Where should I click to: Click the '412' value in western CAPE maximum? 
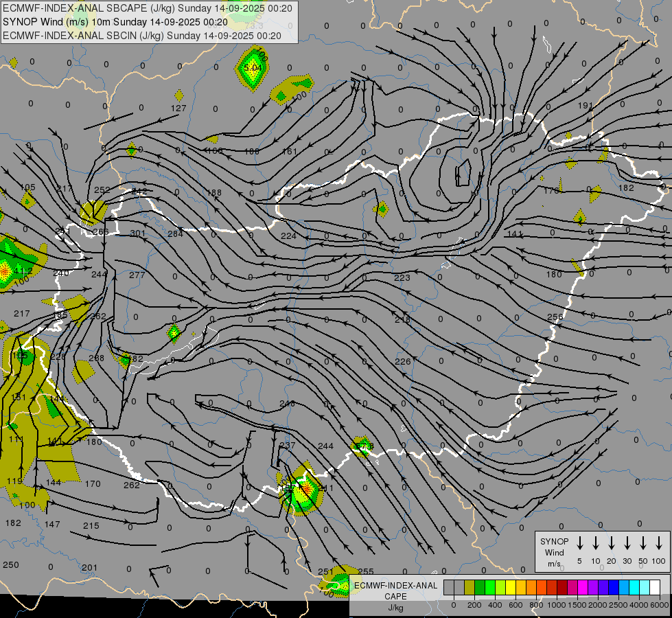tap(22, 271)
